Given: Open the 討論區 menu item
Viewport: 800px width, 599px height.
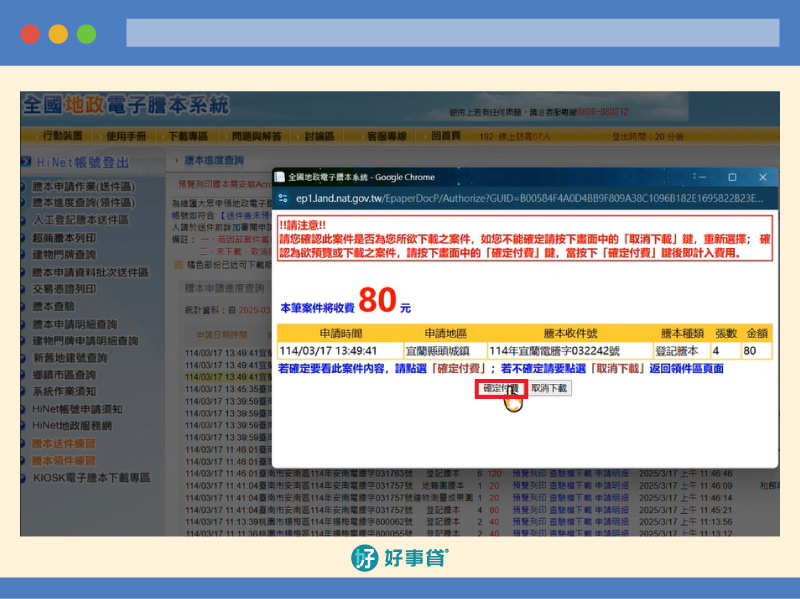Looking at the screenshot, I should [x=319, y=135].
